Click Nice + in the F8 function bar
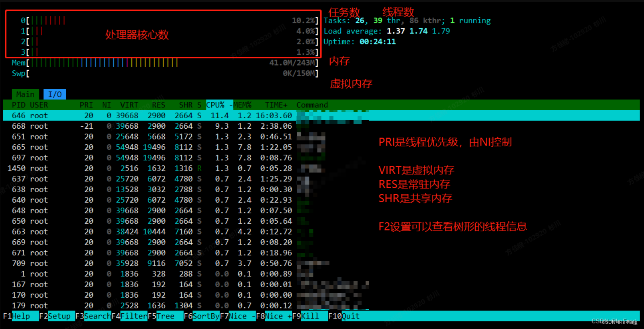The height and width of the screenshot is (329, 644). (278, 316)
